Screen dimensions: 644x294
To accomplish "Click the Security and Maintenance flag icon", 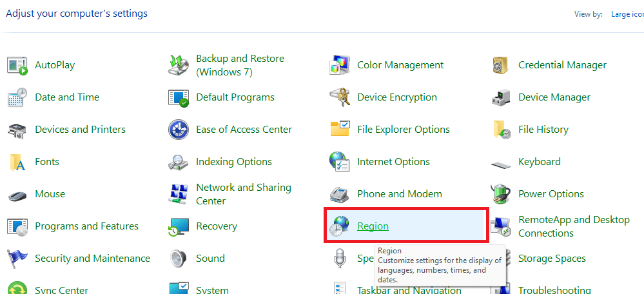I will [17, 259].
